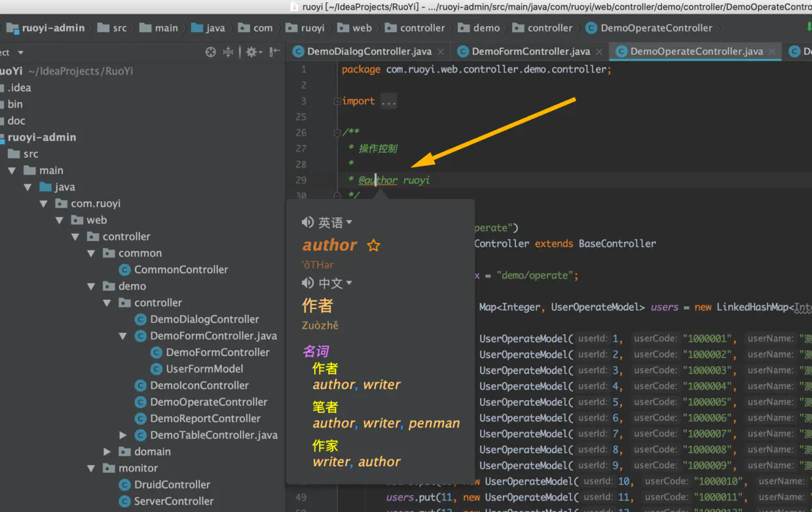812x512 pixels.
Task: Click the hide project panel icon
Action: (274, 52)
